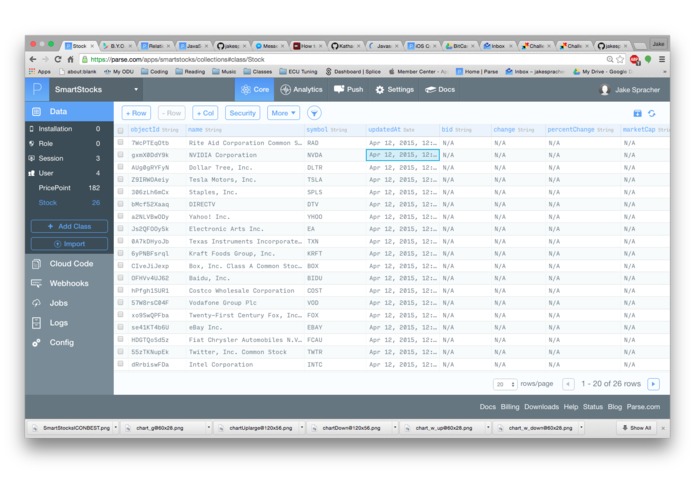Check the Yahoo! Inc. row checkbox
This screenshot has width=695, height=494.
[x=121, y=217]
